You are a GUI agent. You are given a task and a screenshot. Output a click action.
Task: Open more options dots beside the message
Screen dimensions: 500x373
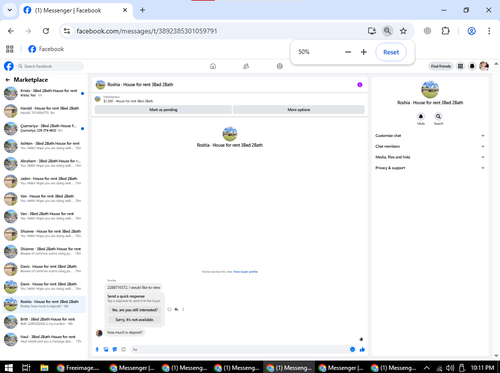click(x=183, y=309)
